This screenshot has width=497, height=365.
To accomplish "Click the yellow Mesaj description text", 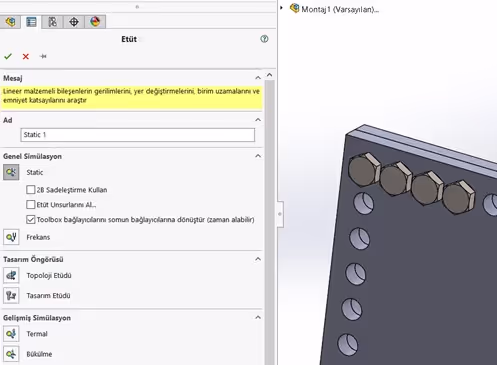I will [x=131, y=96].
